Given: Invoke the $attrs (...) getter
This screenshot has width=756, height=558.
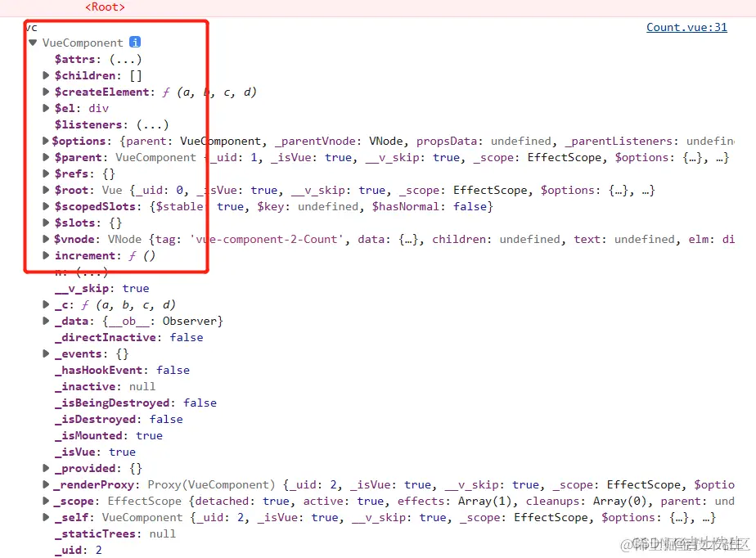Looking at the screenshot, I should (x=125, y=60).
